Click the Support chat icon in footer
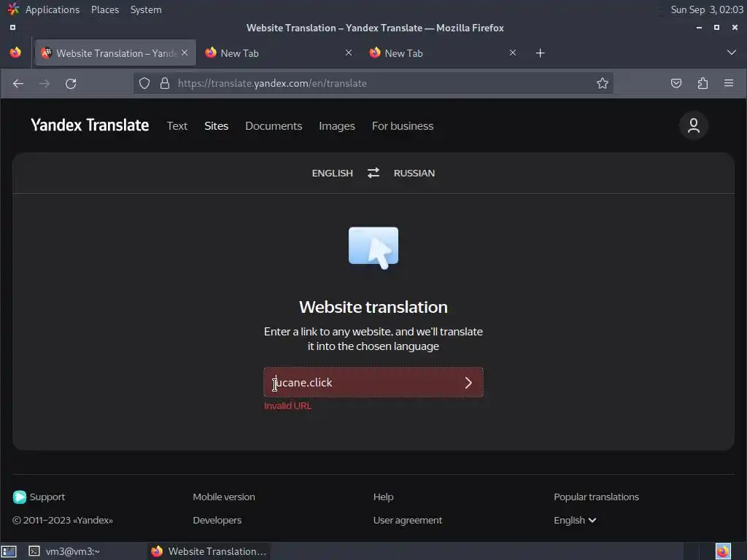The width and height of the screenshot is (747, 560). (x=20, y=497)
